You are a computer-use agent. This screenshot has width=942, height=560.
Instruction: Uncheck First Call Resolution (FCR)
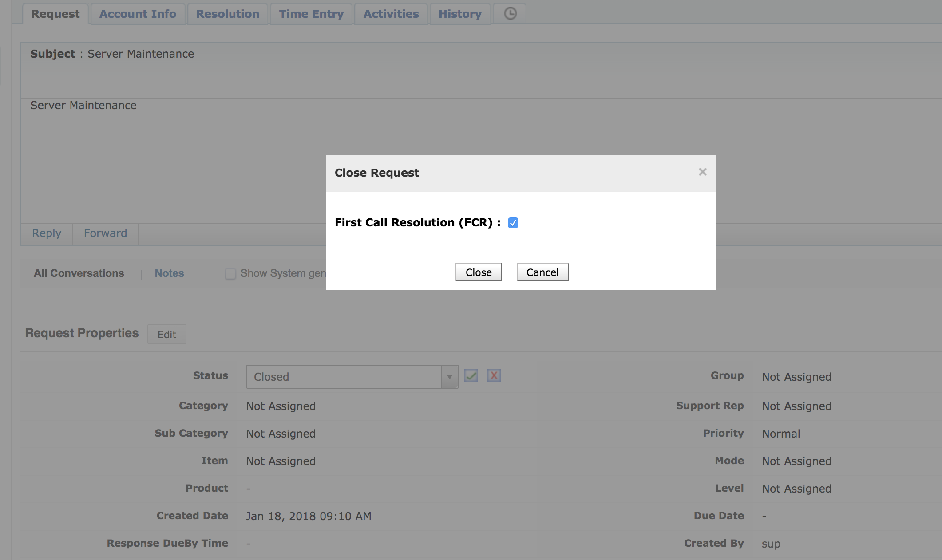(514, 223)
